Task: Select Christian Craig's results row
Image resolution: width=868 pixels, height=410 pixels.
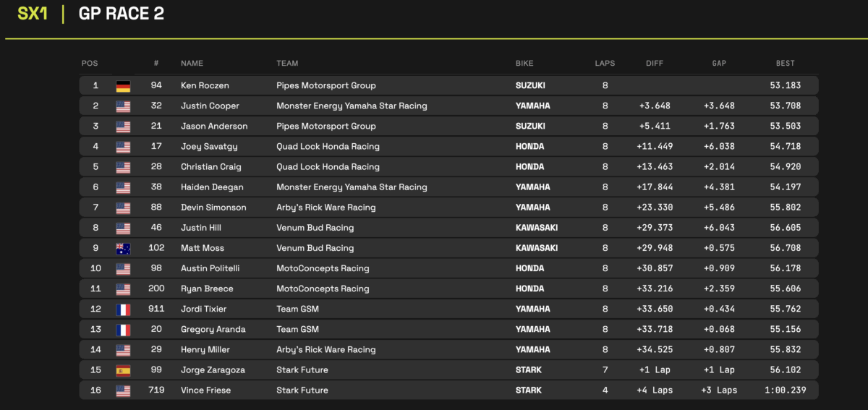Action: 448,166
